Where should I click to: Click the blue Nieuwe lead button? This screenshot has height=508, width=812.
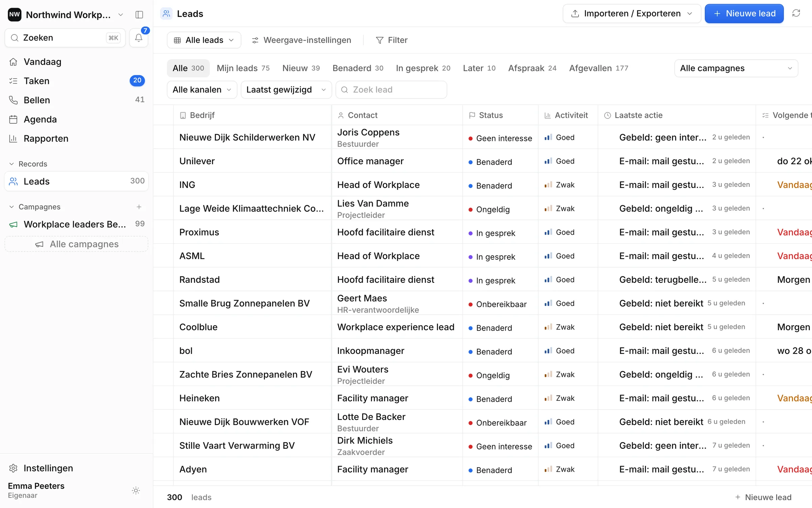click(744, 14)
